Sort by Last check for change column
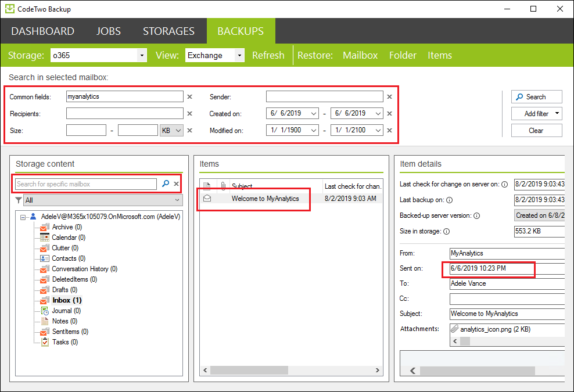The height and width of the screenshot is (392, 574). (353, 186)
